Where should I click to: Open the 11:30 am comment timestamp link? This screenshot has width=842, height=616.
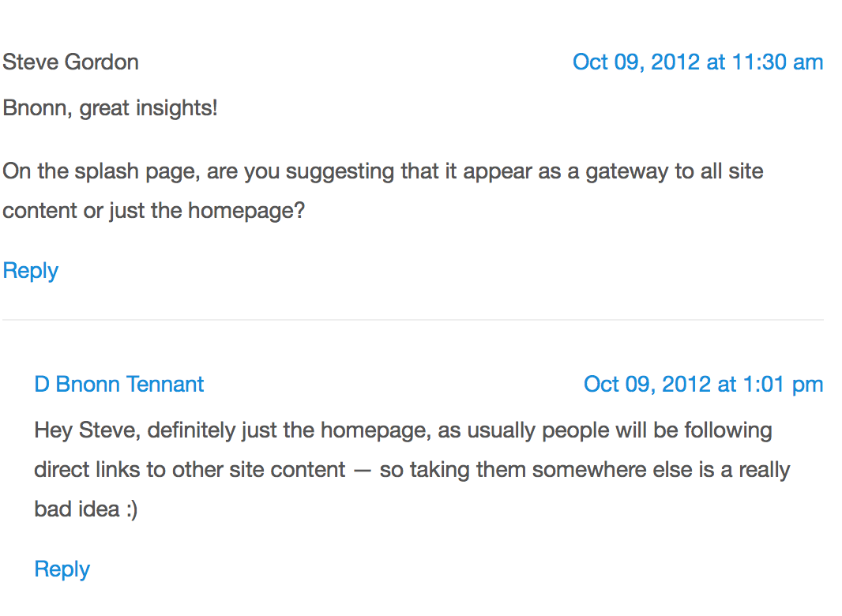pyautogui.click(x=697, y=62)
